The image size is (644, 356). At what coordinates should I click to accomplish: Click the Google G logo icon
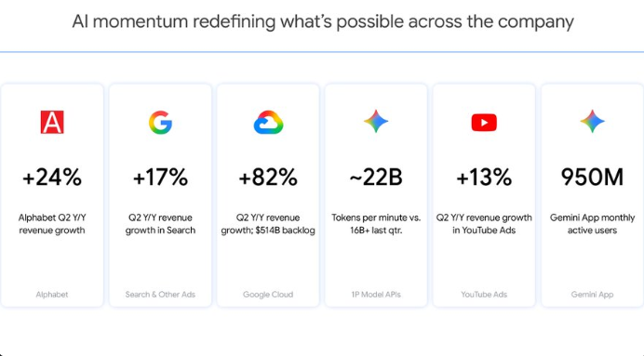pyautogui.click(x=160, y=122)
